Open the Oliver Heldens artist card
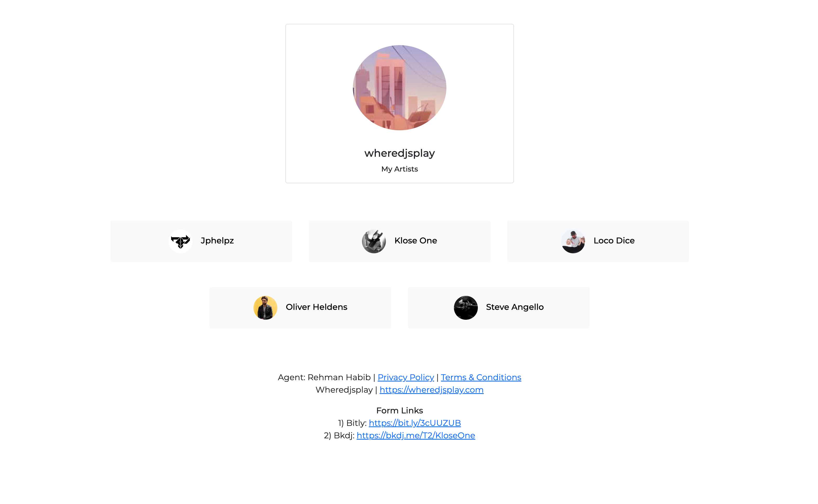This screenshot has height=504, width=818. [300, 308]
